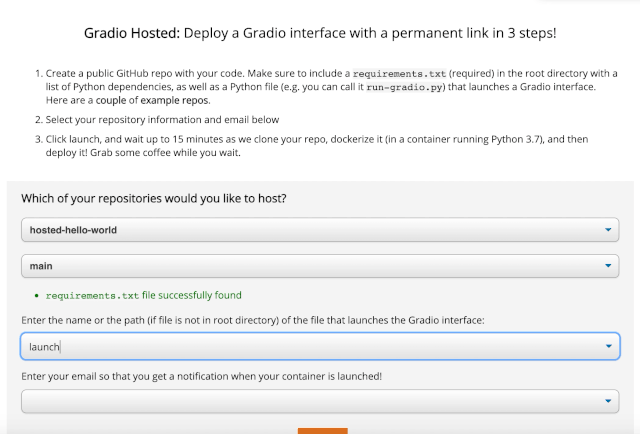Image resolution: width=640 pixels, height=434 pixels.
Task: Click the step 3 'Click launch' instruction text
Action: point(317,146)
